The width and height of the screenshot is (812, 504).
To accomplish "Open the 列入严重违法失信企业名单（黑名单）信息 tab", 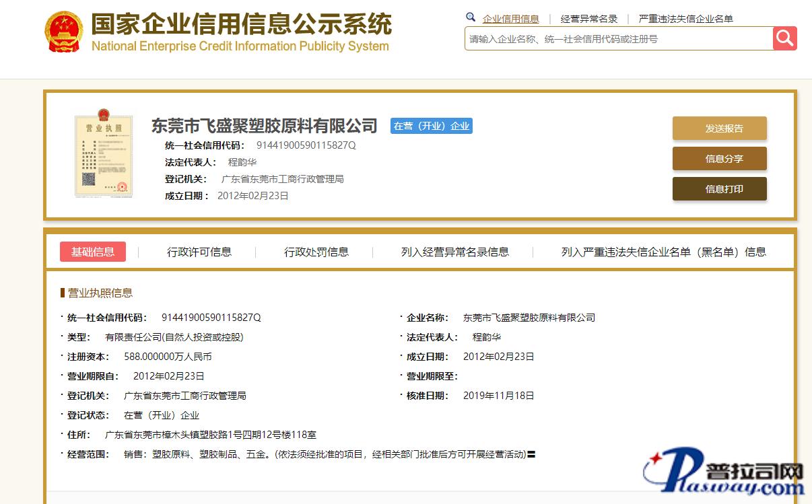I will 663,252.
